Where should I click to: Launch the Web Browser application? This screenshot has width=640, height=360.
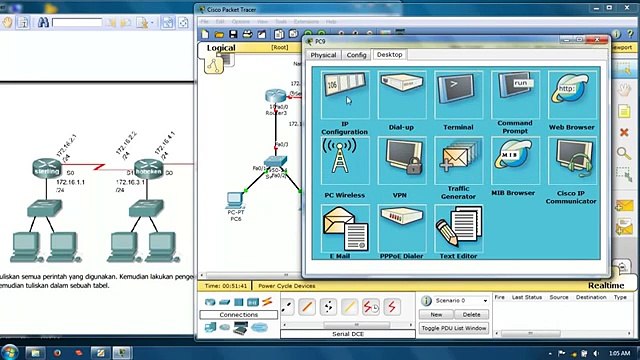(572, 95)
